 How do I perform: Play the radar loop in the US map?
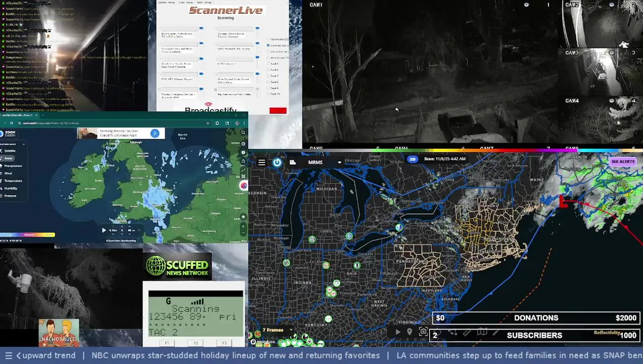pos(398,332)
